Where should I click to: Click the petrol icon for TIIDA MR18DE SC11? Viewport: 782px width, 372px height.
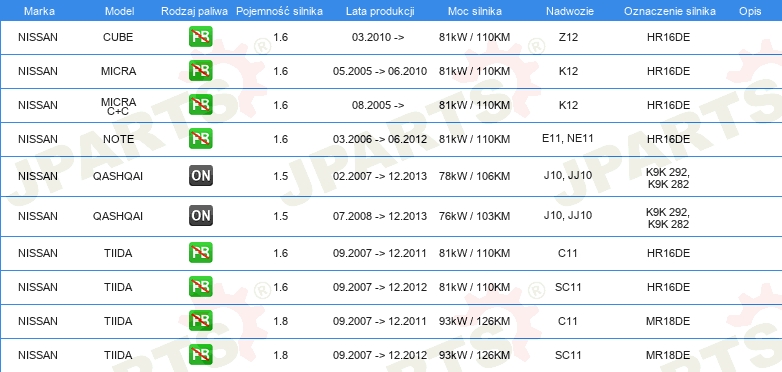[x=200, y=355]
